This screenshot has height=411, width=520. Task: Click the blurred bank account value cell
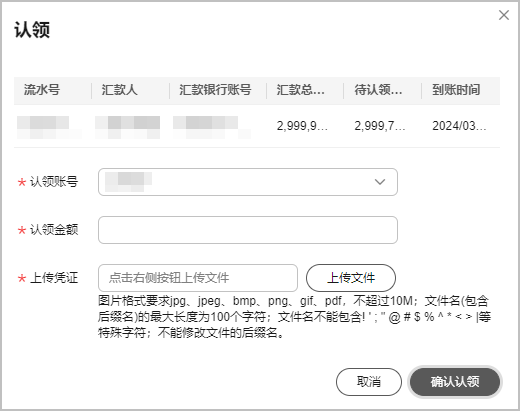tap(212, 127)
